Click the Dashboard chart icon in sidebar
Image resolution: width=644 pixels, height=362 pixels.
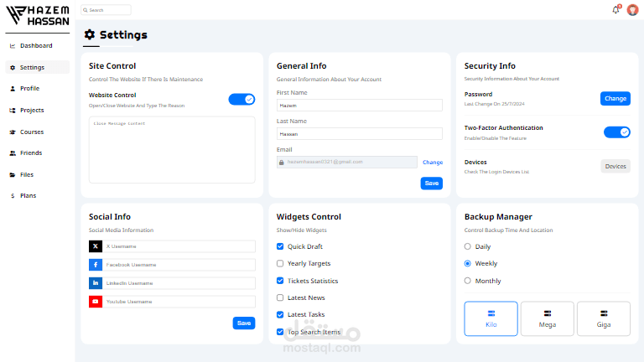[13, 46]
